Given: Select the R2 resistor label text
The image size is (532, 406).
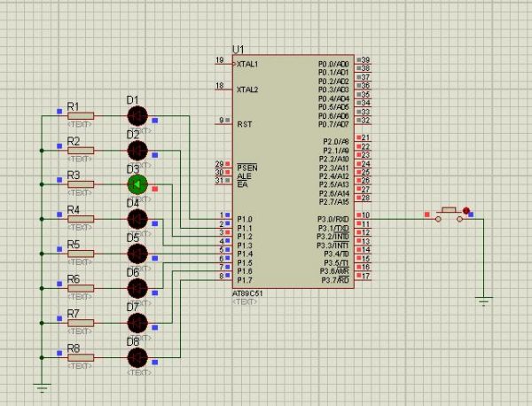Looking at the screenshot, I should tap(74, 141).
